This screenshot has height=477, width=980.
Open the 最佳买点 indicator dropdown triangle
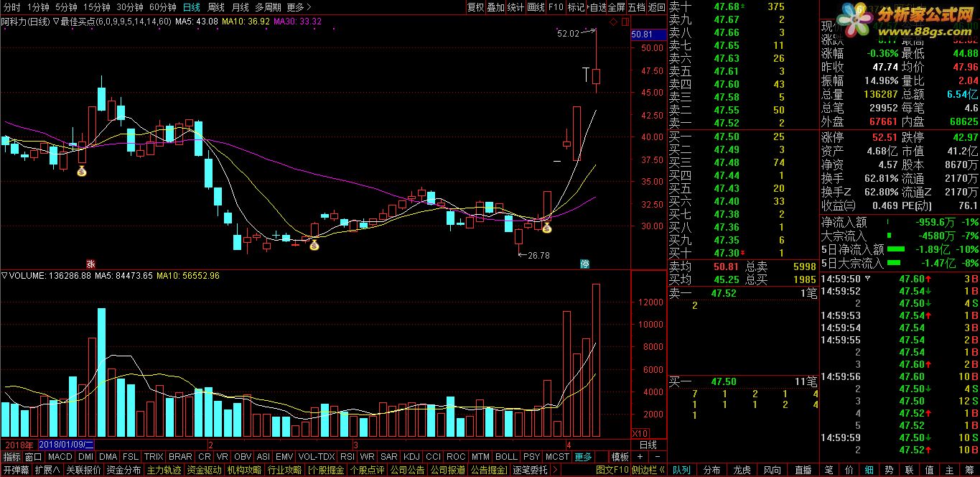[x=56, y=22]
